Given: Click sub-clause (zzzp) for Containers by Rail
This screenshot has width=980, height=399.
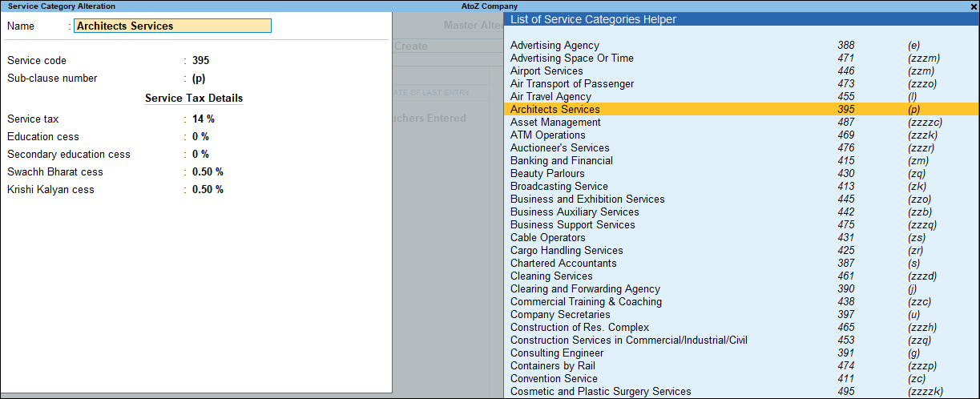Looking at the screenshot, I should (x=922, y=365).
